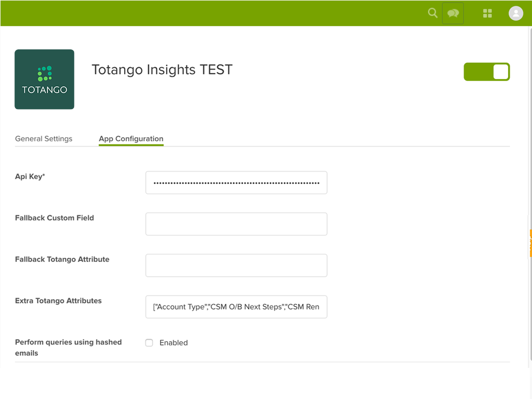Image resolution: width=532 pixels, height=399 pixels.
Task: Click the "Api Key*" label
Action: [x=30, y=177]
